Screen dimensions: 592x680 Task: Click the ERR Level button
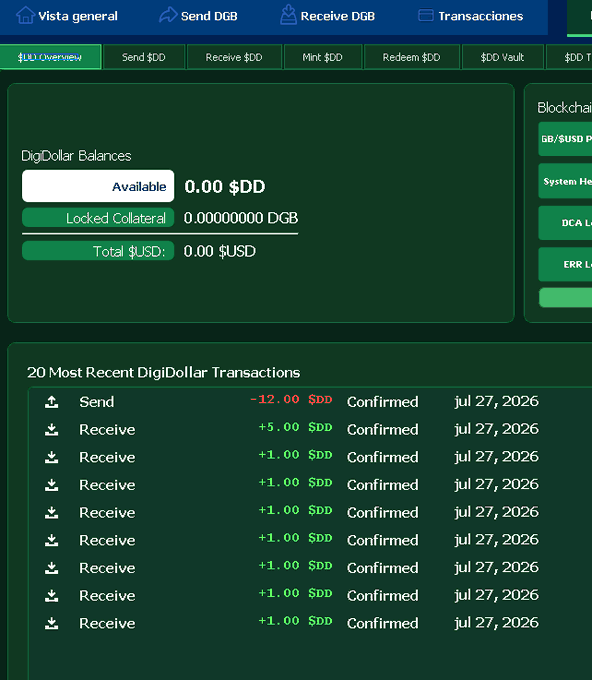pos(565,265)
